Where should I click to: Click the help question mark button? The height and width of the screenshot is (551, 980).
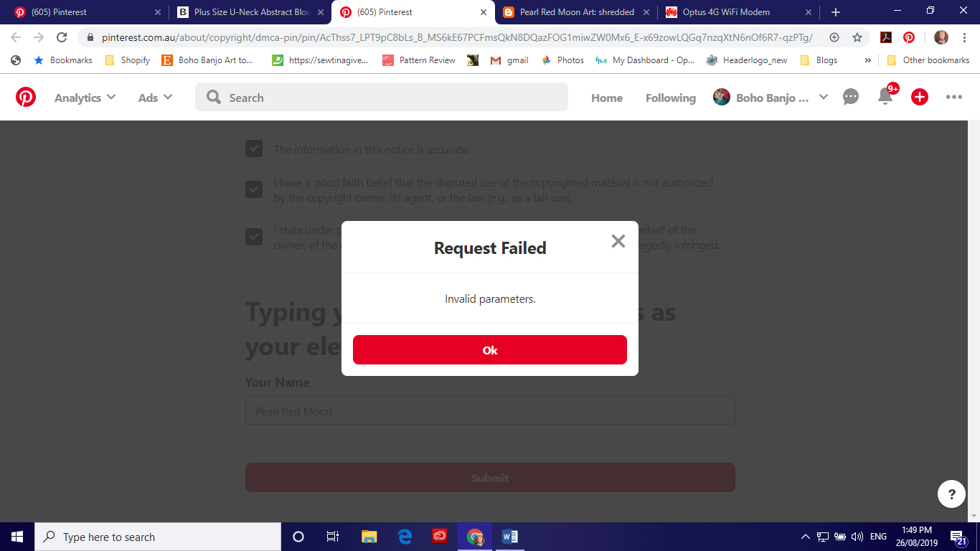[x=951, y=494]
